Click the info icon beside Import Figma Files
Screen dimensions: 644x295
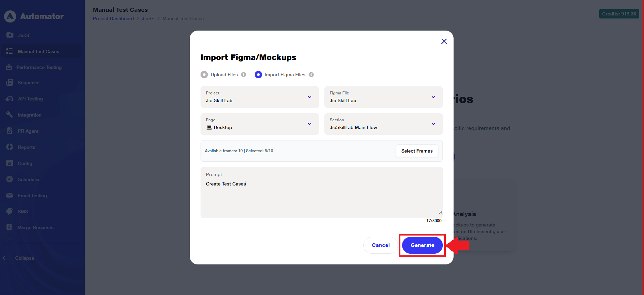pyautogui.click(x=311, y=75)
